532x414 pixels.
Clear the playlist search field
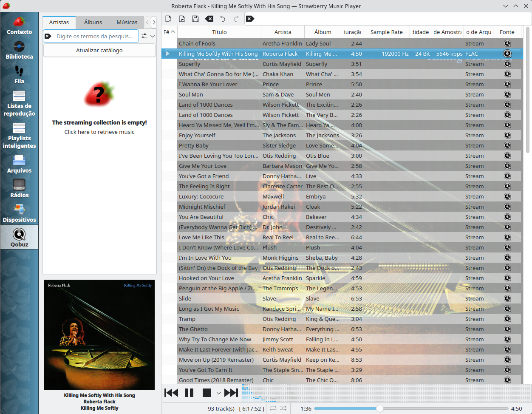click(x=250, y=19)
